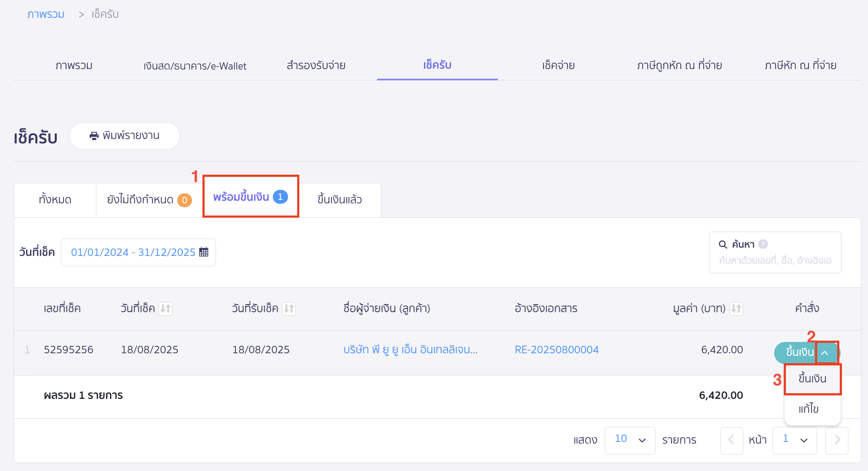Open the เช็คจ่าย top tab
Image resolution: width=868 pixels, height=471 pixels.
click(x=558, y=66)
